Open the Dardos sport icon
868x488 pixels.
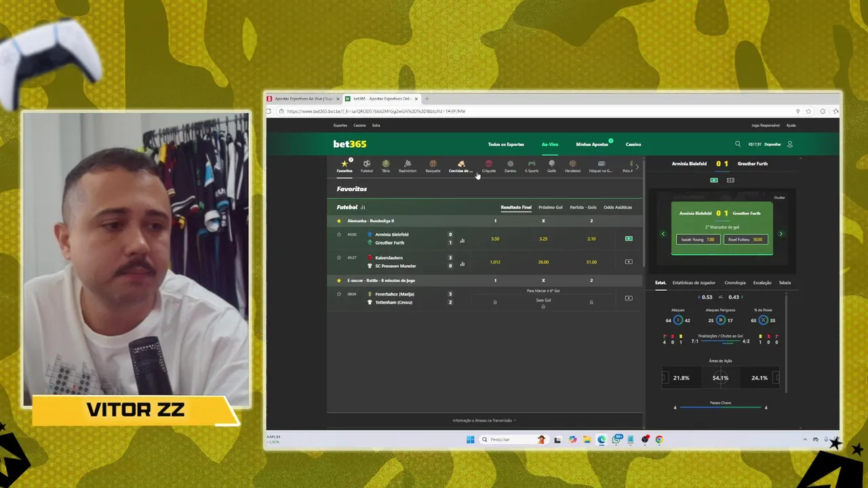point(510,166)
